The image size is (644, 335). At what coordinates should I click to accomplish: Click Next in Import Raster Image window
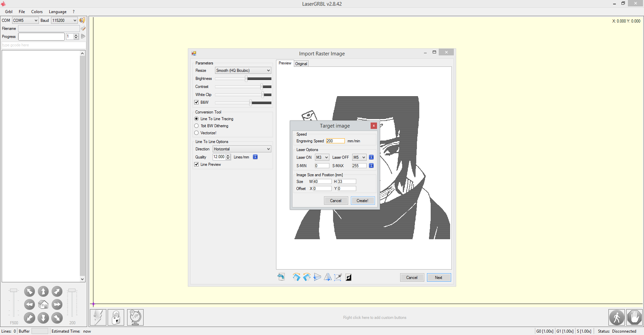coord(439,278)
